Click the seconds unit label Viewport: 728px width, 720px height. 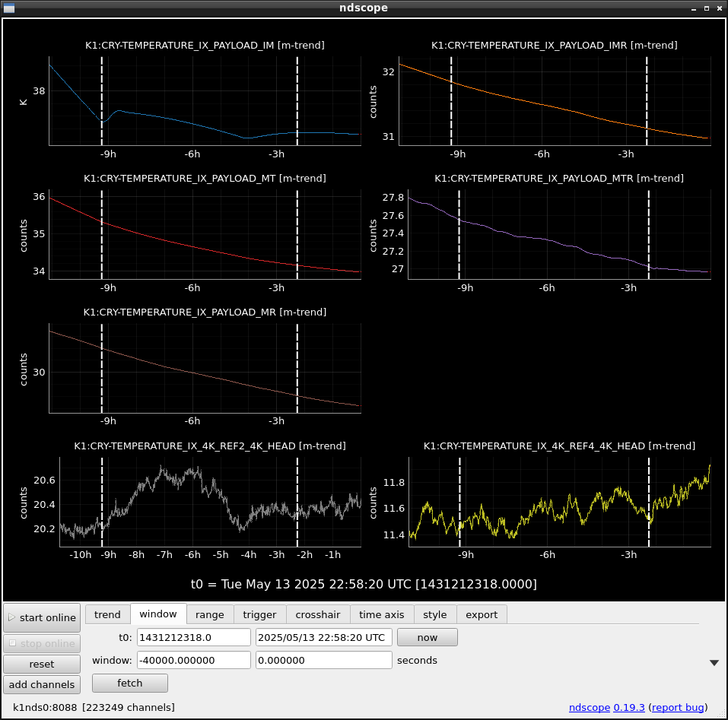(x=417, y=660)
